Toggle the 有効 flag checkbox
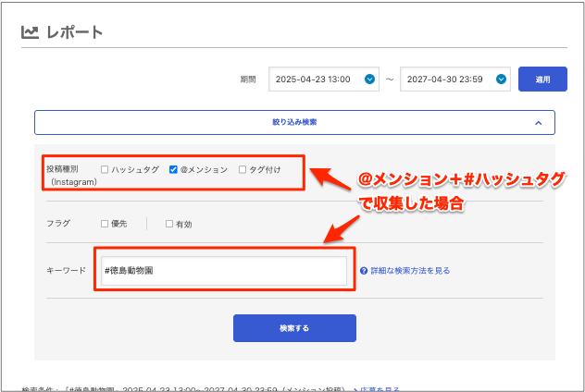This screenshot has width=585, height=392. pos(169,224)
